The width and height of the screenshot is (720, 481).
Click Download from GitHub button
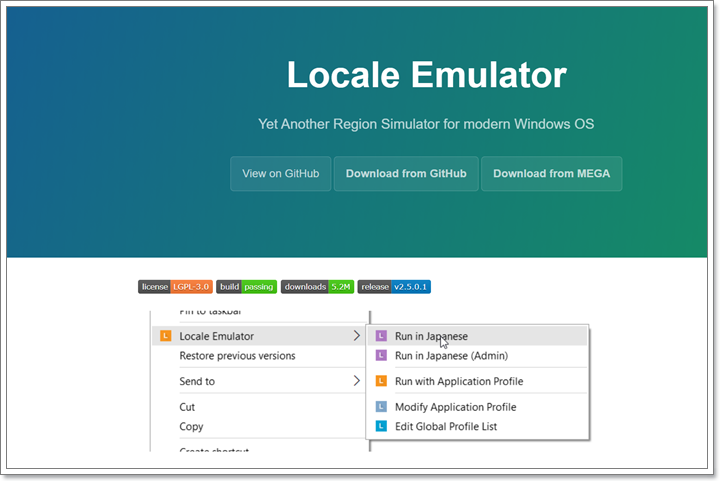(406, 173)
